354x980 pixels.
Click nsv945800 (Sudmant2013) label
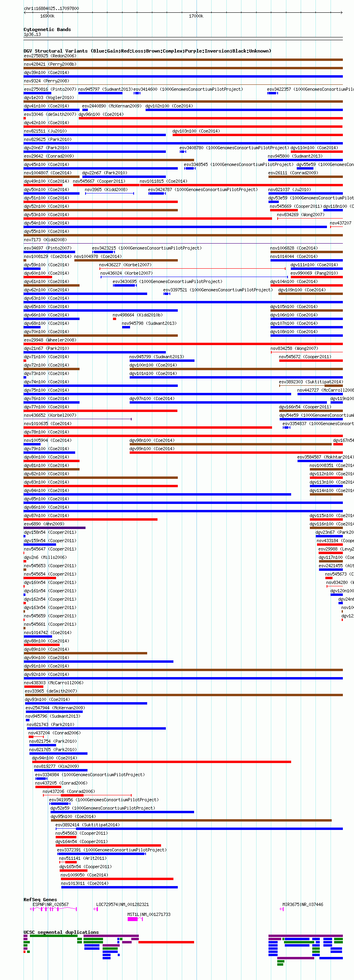pyautogui.click(x=295, y=156)
